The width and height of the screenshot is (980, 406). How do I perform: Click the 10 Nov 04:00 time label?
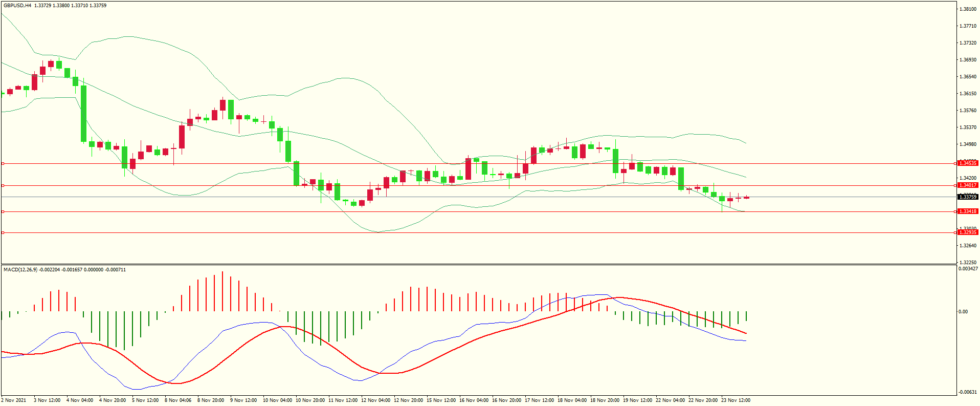coord(278,400)
